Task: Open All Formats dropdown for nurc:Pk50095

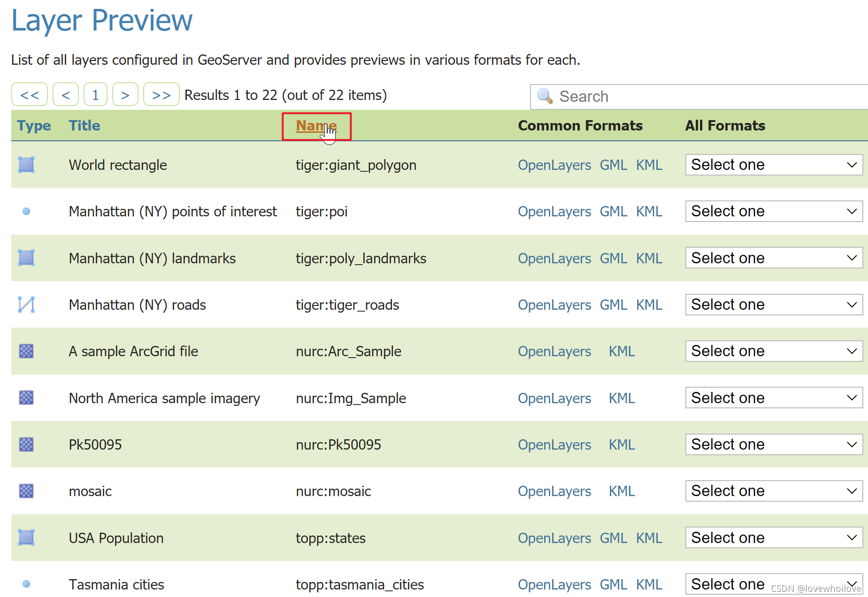Action: click(774, 444)
